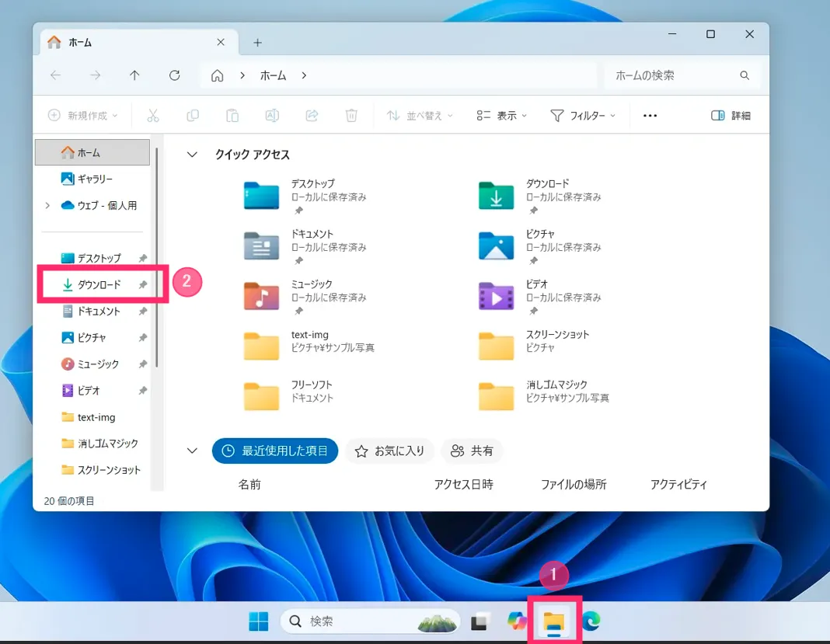The height and width of the screenshot is (644, 830).
Task: Open the ミュージック folder in Quick Access
Action: tap(261, 296)
